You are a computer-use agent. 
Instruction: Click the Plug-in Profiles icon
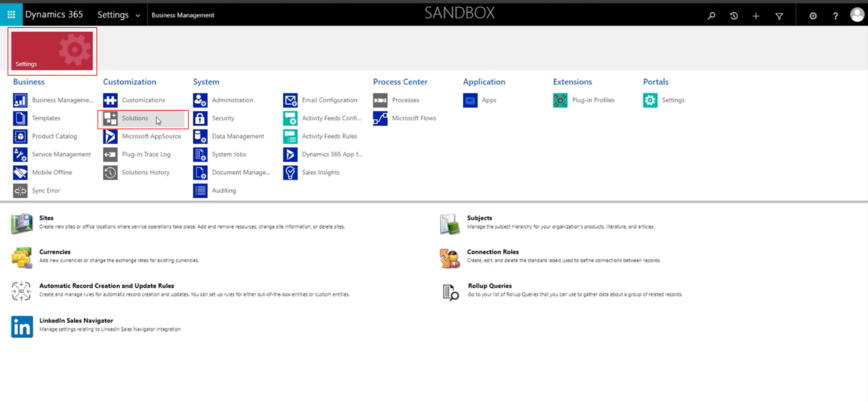pyautogui.click(x=560, y=100)
